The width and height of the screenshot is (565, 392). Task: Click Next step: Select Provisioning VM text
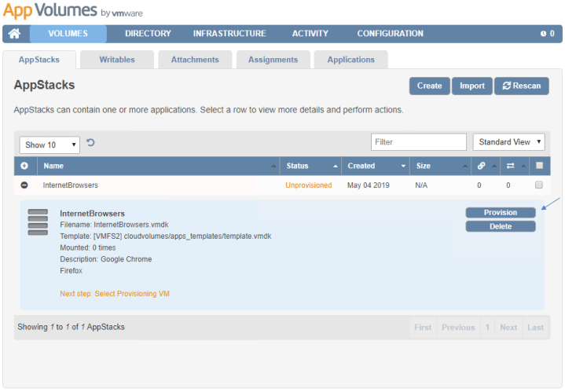115,294
